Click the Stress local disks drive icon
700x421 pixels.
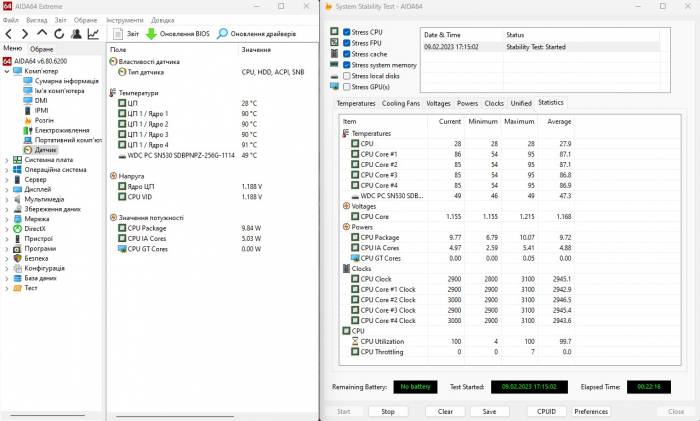334,76
